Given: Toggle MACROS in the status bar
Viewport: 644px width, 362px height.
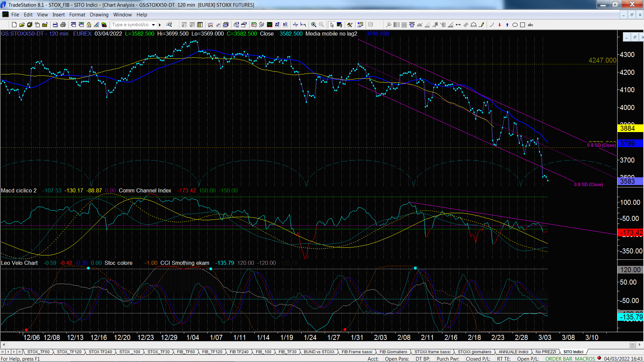Looking at the screenshot, I should point(585,359).
